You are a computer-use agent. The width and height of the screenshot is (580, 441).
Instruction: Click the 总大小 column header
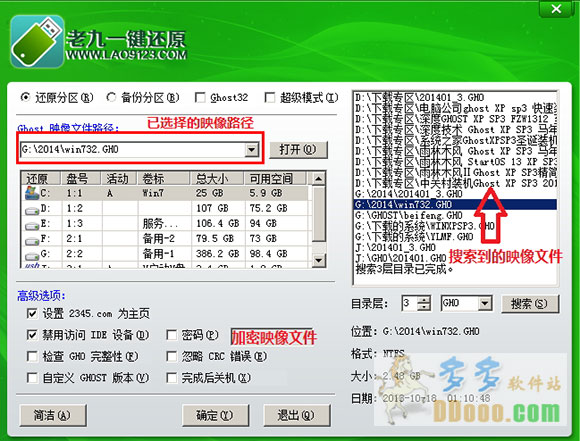pos(217,179)
